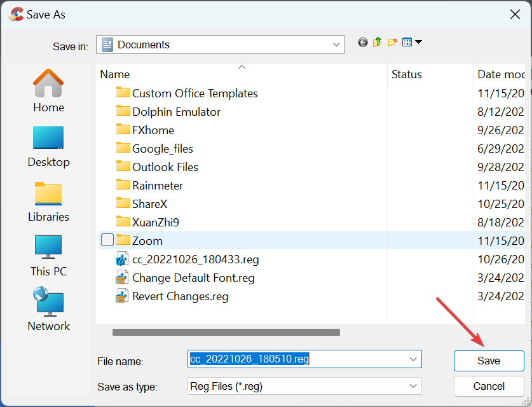Image resolution: width=532 pixels, height=407 pixels.
Task: Click the horizontal scrollbar in file list
Action: click(x=226, y=332)
